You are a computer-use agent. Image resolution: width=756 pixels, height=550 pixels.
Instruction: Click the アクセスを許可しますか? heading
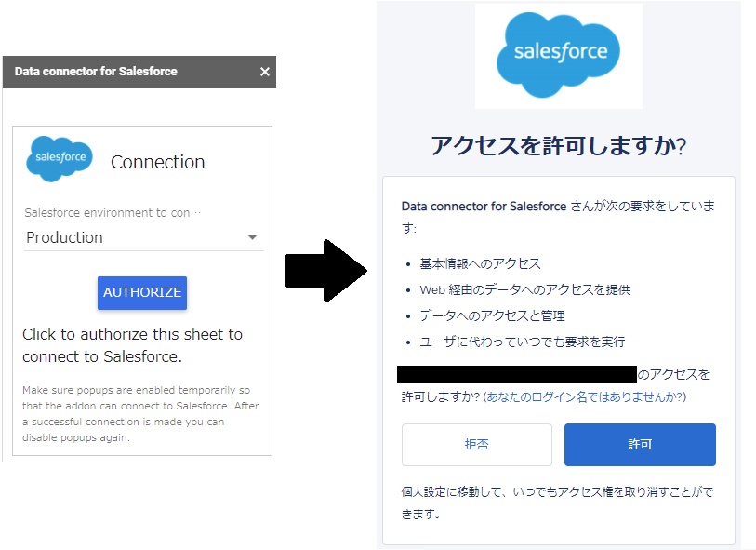[558, 145]
